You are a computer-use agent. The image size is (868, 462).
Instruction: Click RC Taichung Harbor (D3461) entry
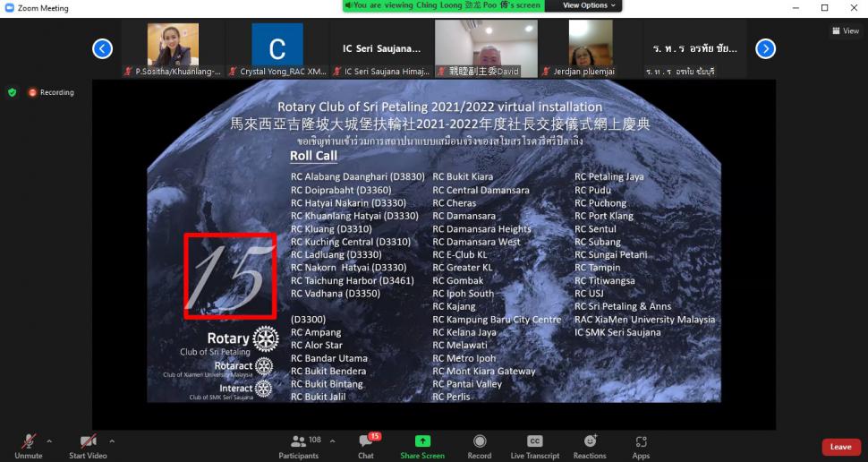[x=352, y=281]
